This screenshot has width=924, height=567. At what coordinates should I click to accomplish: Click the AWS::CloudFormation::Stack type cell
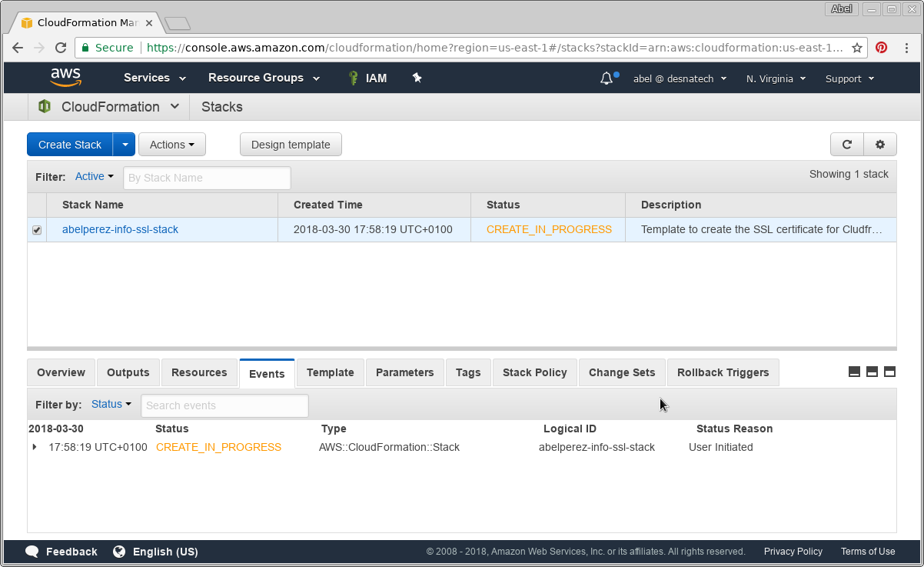point(389,447)
